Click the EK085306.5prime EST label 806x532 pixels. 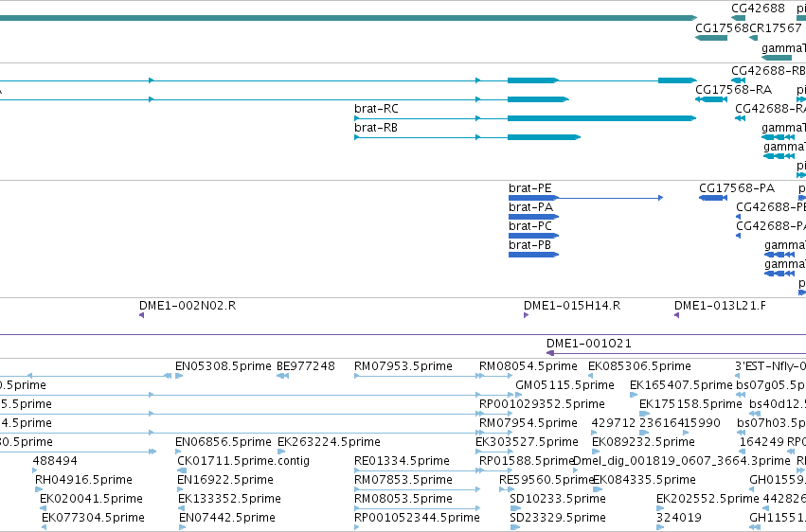[x=639, y=366]
